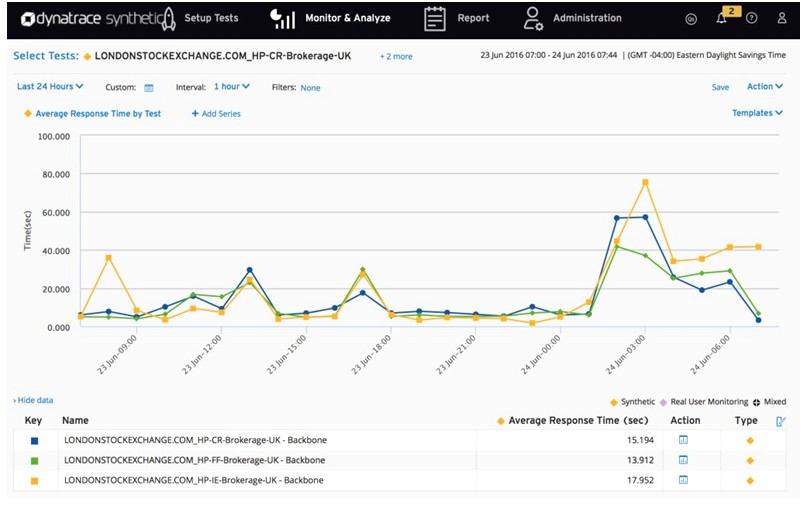
Task: Sort by Average Response Time (sec) column
Action: (x=578, y=421)
